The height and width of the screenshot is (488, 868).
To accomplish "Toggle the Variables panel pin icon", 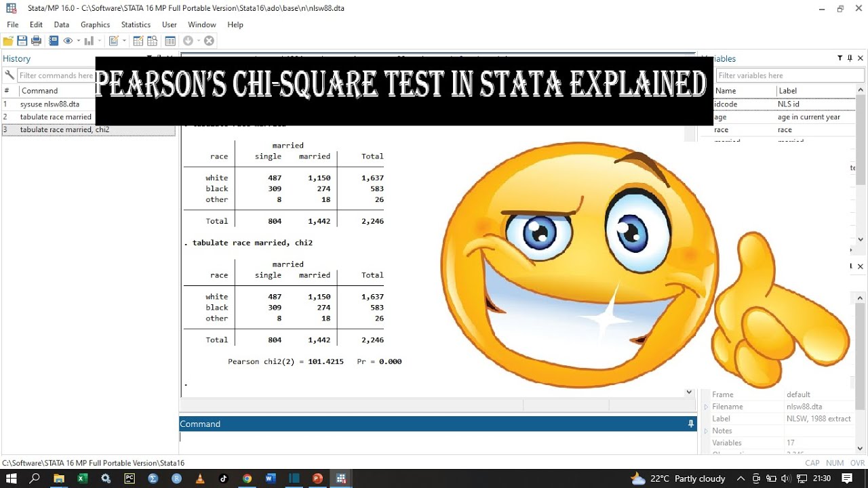I will tap(850, 58).
